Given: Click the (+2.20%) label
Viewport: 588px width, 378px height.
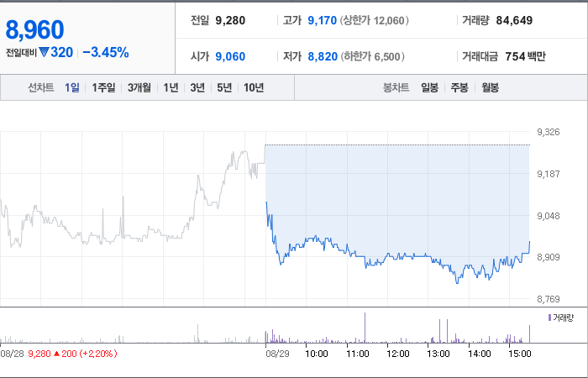Looking at the screenshot, I should pyautogui.click(x=97, y=354).
